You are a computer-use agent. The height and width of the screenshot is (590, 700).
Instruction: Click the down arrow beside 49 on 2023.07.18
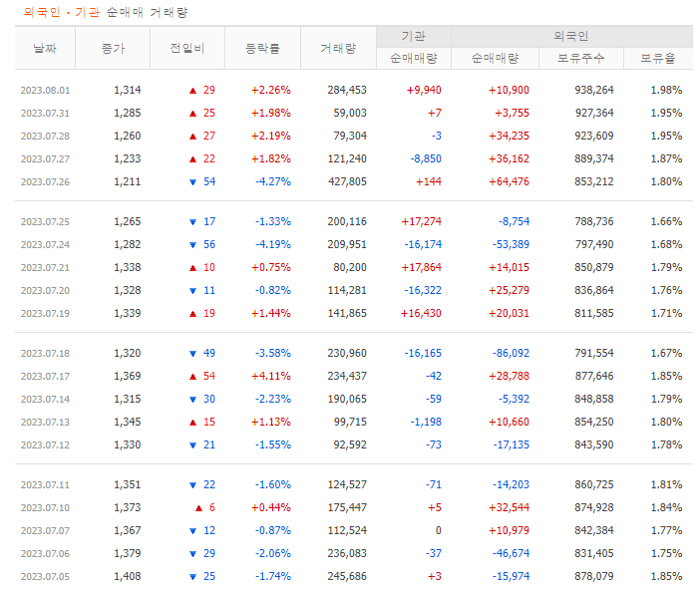pos(192,354)
